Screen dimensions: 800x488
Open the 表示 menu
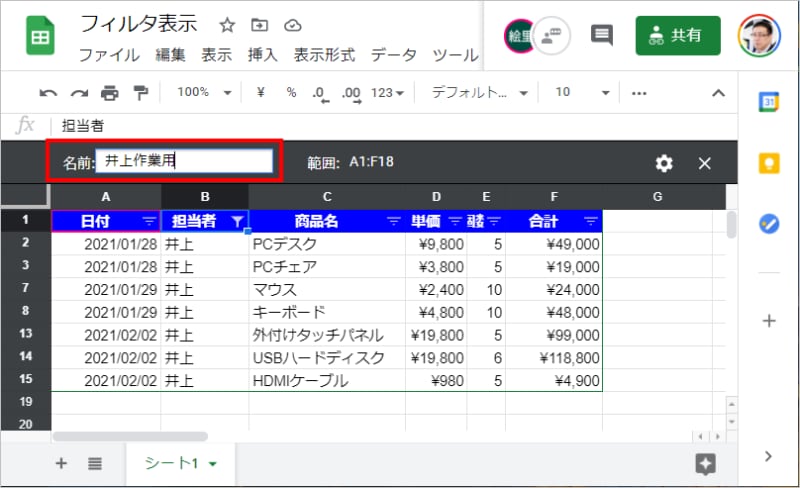[x=216, y=55]
